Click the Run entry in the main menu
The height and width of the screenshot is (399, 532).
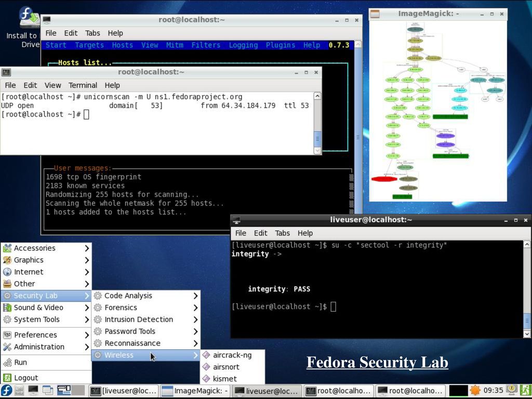[46, 362]
